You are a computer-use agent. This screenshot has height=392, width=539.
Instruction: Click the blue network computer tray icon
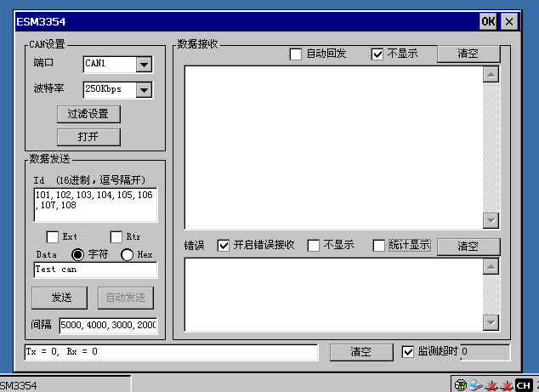click(x=476, y=385)
